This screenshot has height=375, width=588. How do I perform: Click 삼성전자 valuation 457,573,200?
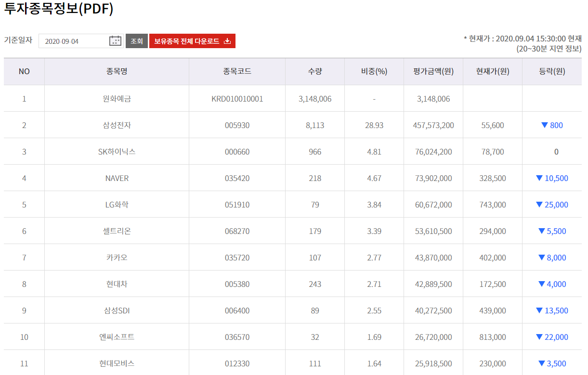coord(433,125)
